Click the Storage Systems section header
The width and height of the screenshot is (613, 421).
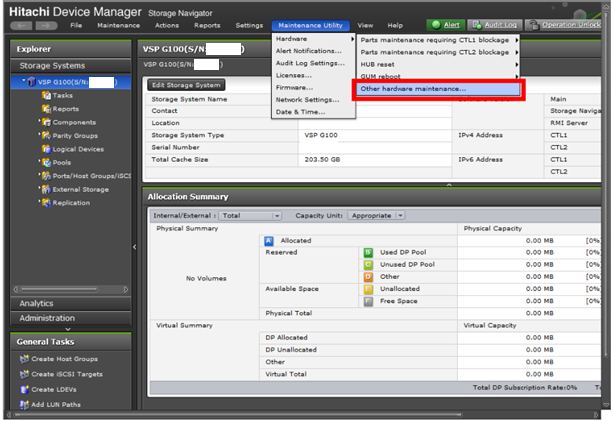coord(71,66)
